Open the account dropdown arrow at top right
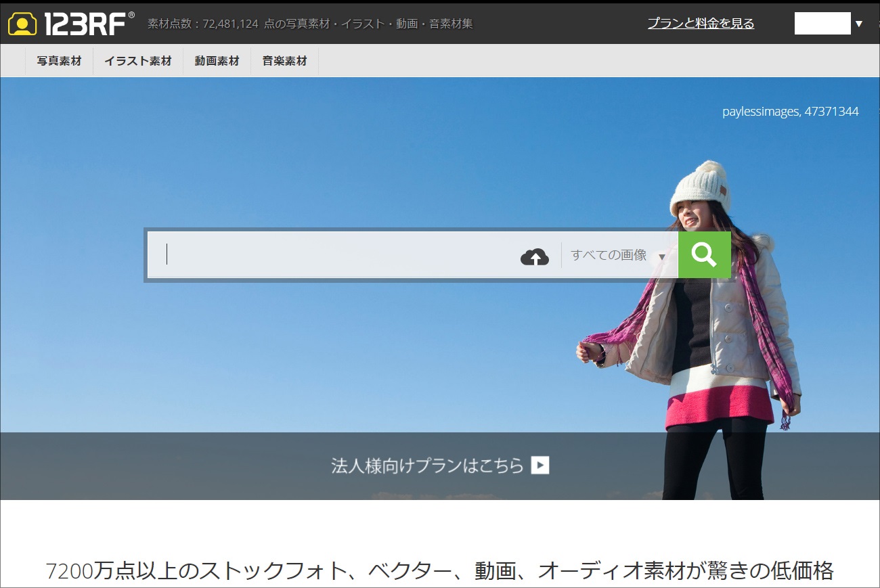This screenshot has width=880, height=588. tap(859, 24)
